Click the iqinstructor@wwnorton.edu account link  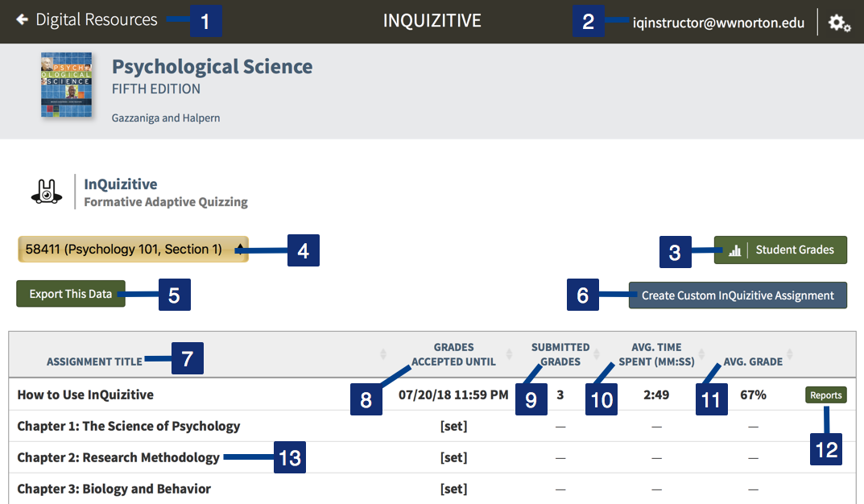pos(718,23)
